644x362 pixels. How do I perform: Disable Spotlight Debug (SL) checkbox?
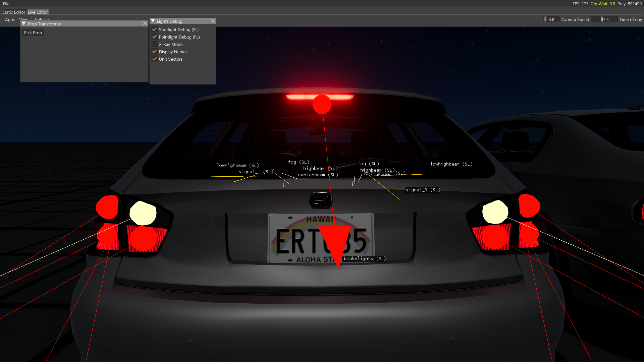(155, 29)
